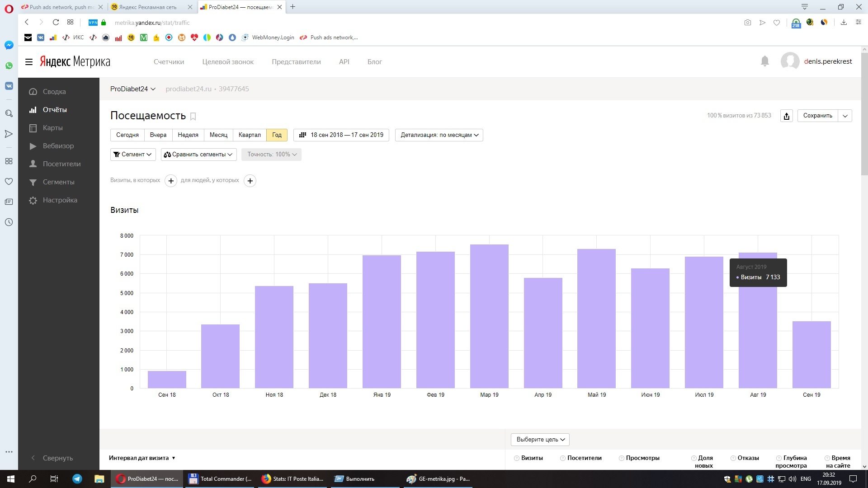Expand the Выберите цель dropdown
Image resolution: width=868 pixels, height=488 pixels.
540,439
